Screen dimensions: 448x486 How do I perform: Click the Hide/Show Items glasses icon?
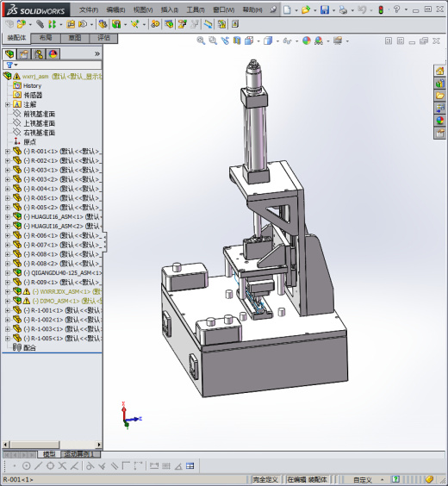pyautogui.click(x=287, y=40)
